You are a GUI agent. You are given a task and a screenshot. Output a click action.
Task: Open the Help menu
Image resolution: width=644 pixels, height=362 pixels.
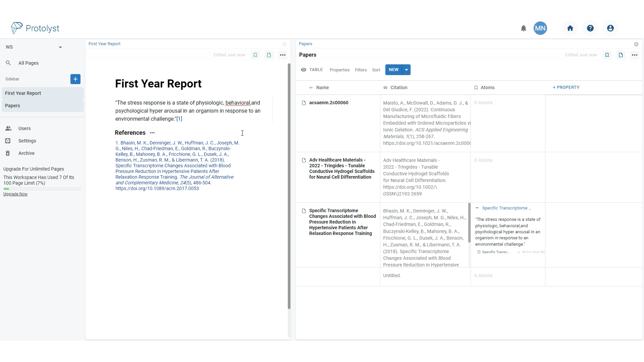(590, 28)
